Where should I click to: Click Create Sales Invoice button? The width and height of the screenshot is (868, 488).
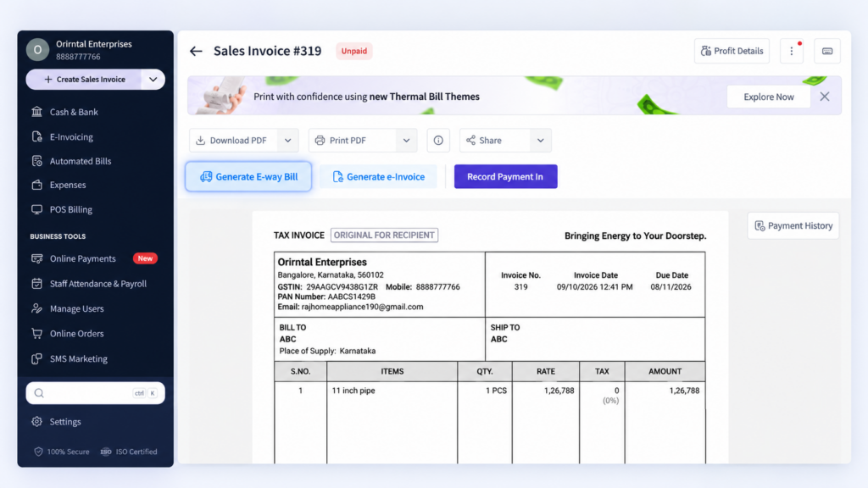(x=84, y=80)
